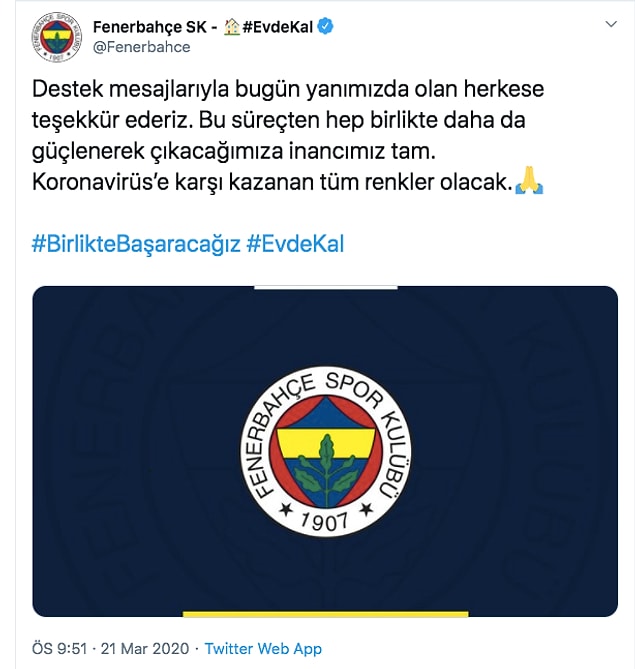
Task: Click the Twitter Web App source link
Action: 263,649
